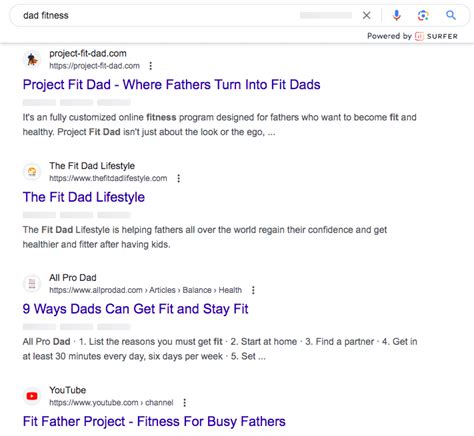
Task: Click the https://project-fit-dad.com URL text
Action: click(x=94, y=66)
